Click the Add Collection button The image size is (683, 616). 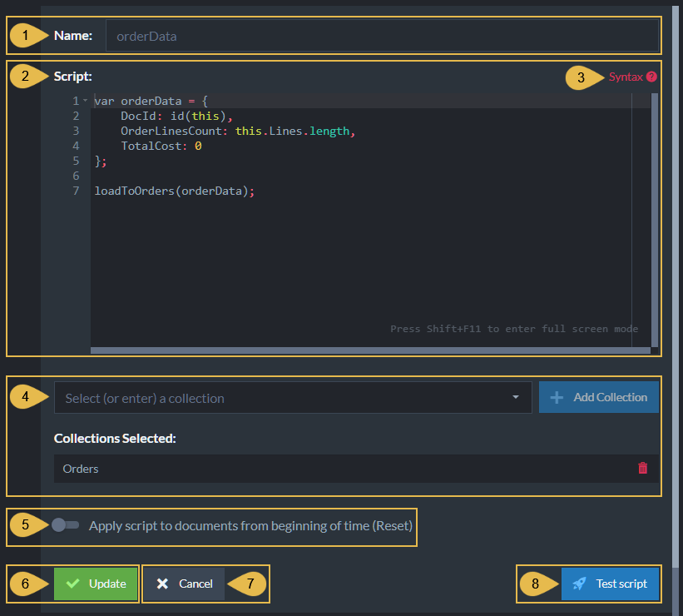coord(598,397)
